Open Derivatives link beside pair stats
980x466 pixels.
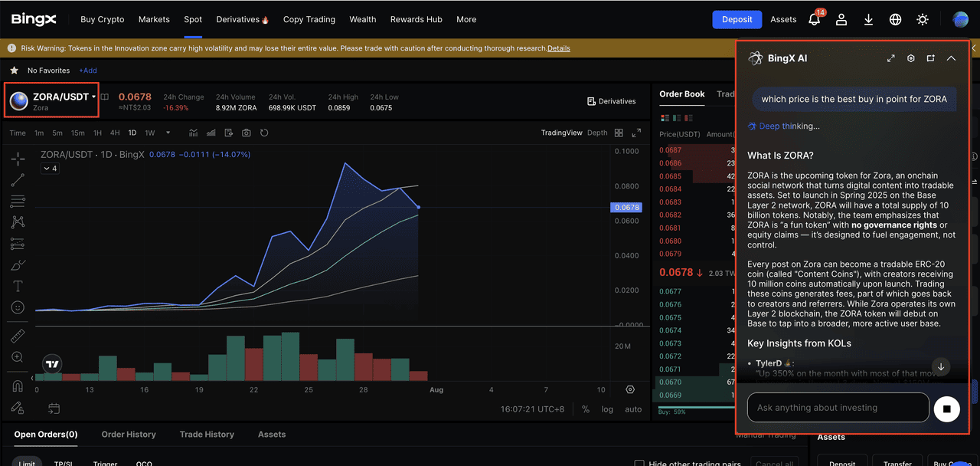point(612,101)
